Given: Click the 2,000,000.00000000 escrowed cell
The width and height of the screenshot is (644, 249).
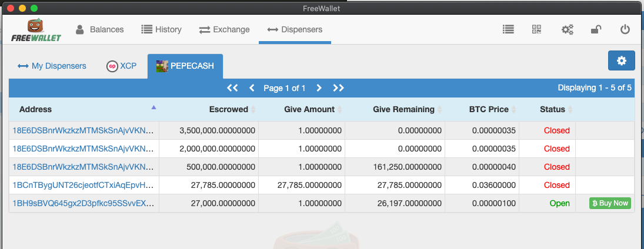Looking at the screenshot, I should click(209, 149).
